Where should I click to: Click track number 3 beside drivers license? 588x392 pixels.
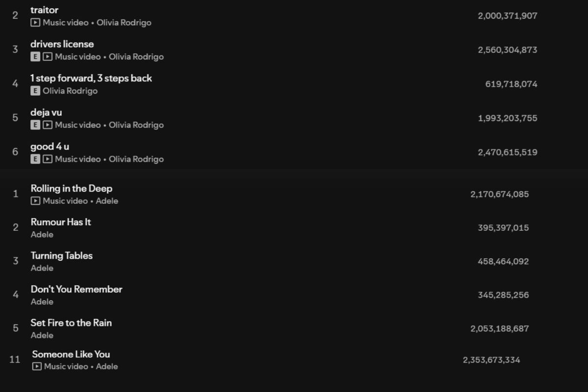tap(15, 49)
